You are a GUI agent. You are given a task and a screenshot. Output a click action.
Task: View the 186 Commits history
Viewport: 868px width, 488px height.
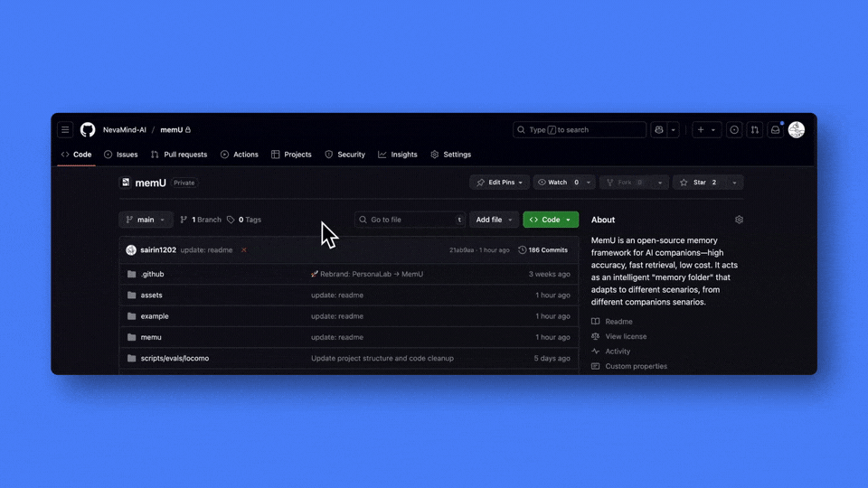tap(543, 250)
